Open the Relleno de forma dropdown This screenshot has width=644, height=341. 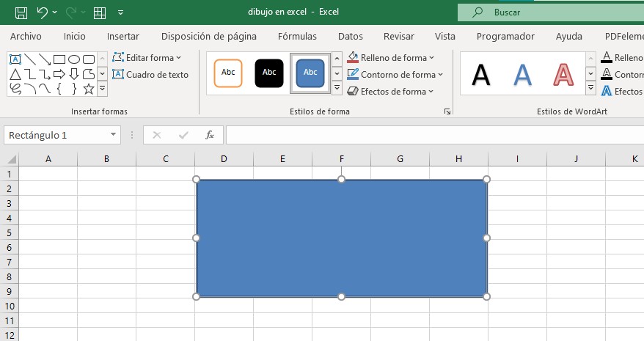[x=390, y=58]
